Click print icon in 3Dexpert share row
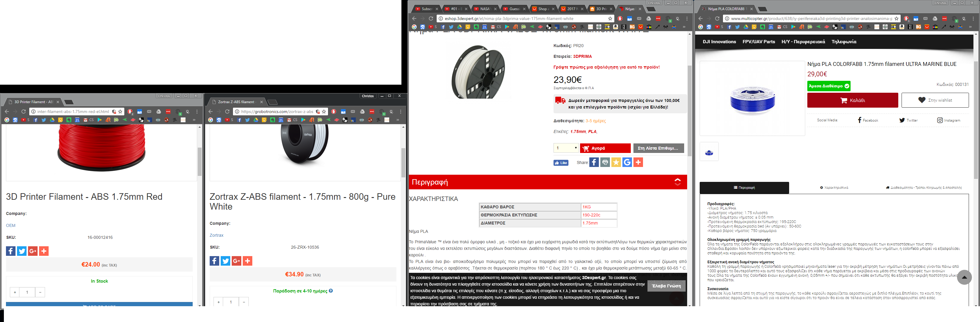The image size is (980, 322). (605, 162)
